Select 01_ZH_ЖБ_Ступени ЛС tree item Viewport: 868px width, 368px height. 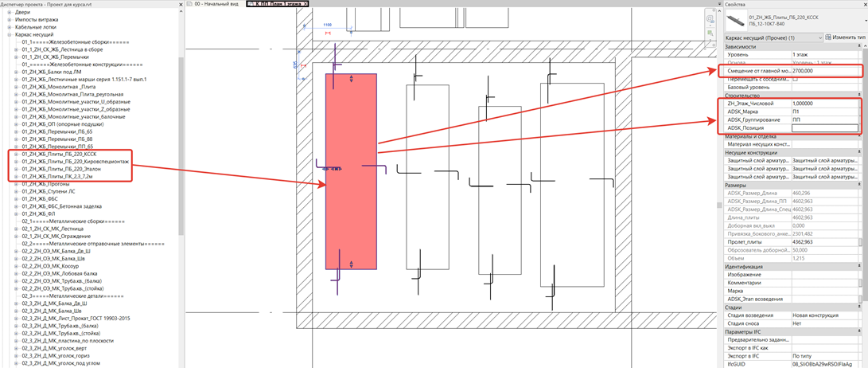click(49, 191)
